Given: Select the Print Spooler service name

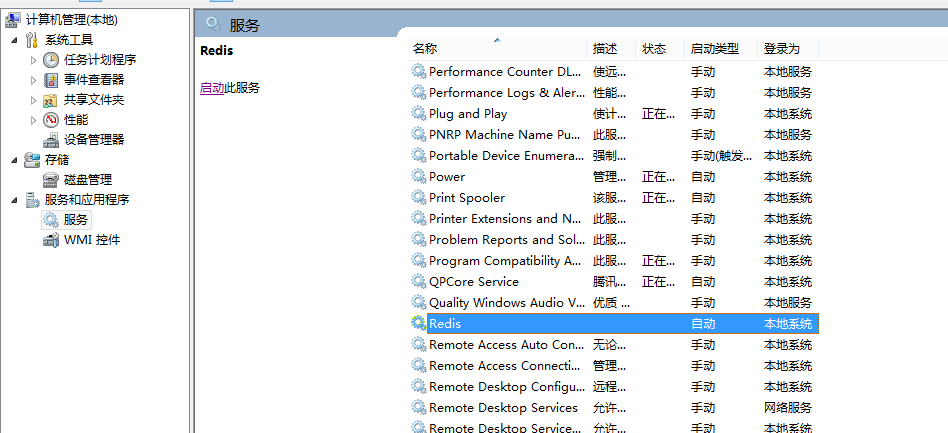Looking at the screenshot, I should [467, 198].
